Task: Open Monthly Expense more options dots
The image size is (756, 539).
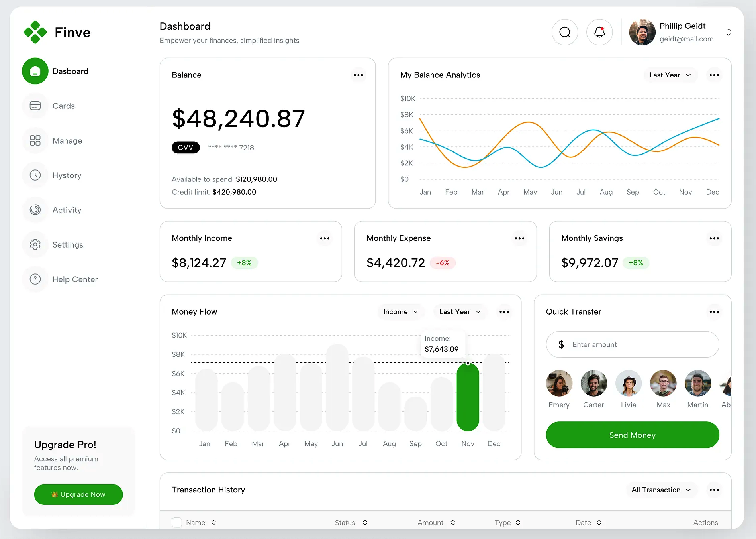Action: (x=519, y=238)
